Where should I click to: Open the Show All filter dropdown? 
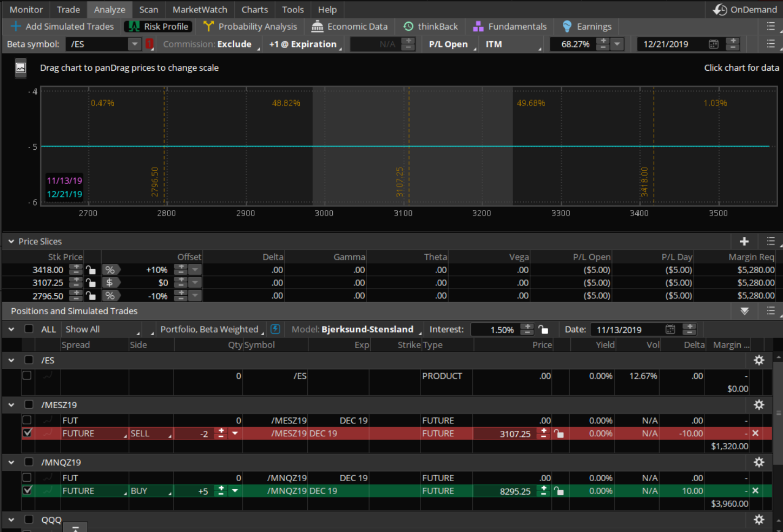(x=102, y=329)
